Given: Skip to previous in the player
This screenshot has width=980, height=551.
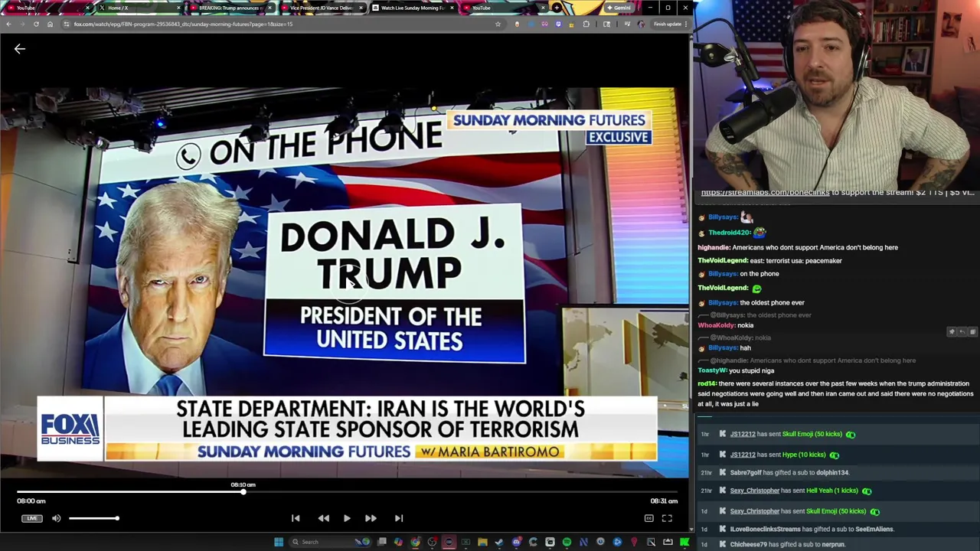Looking at the screenshot, I should tap(296, 518).
